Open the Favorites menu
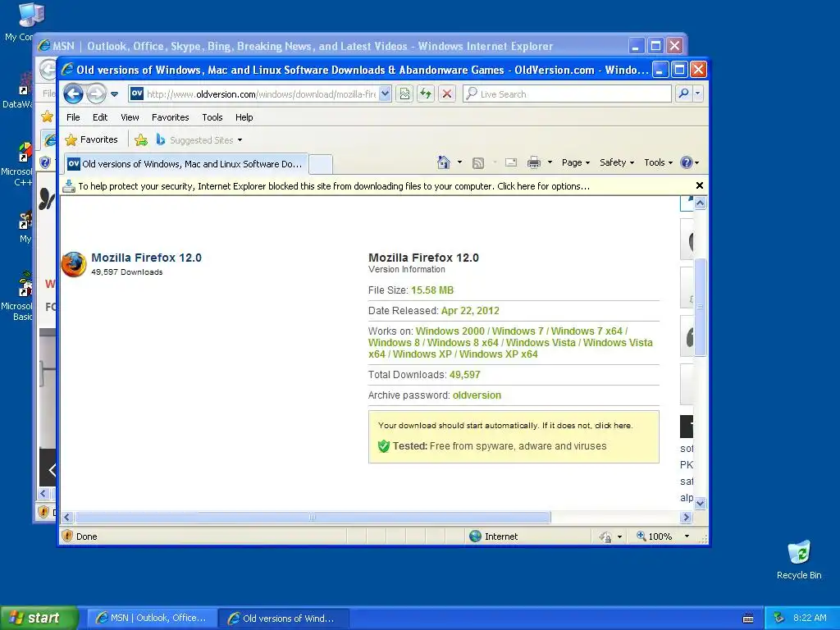The image size is (840, 630). 171,117
